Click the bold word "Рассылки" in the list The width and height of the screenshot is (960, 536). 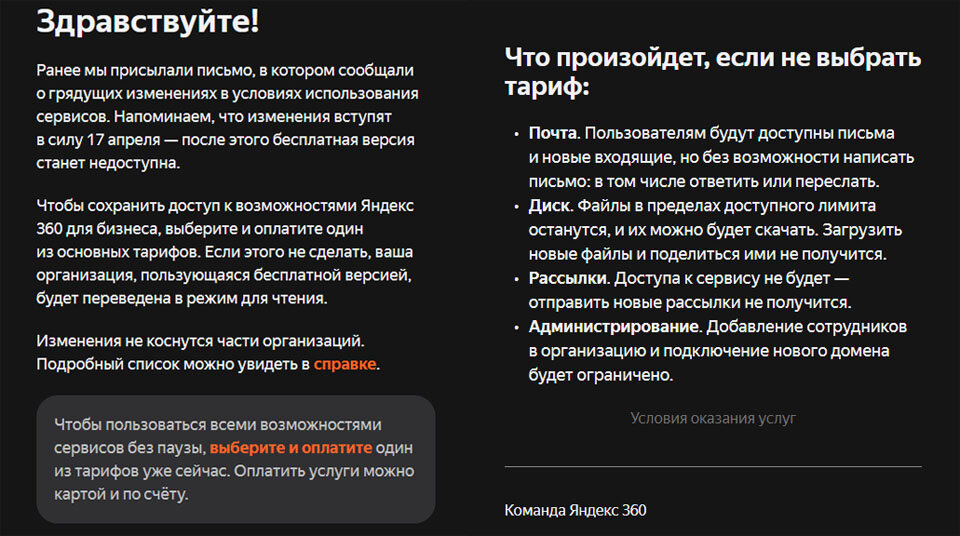[568, 278]
